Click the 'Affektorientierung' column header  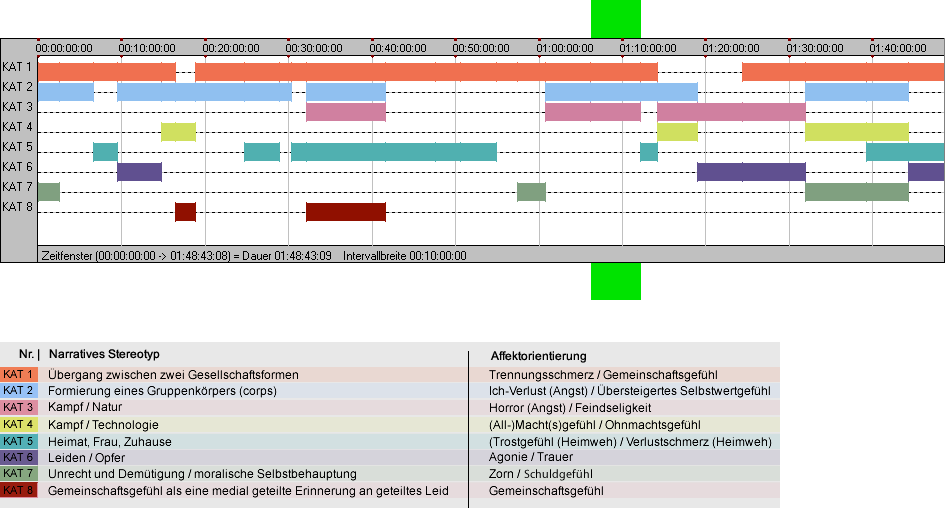click(x=539, y=356)
